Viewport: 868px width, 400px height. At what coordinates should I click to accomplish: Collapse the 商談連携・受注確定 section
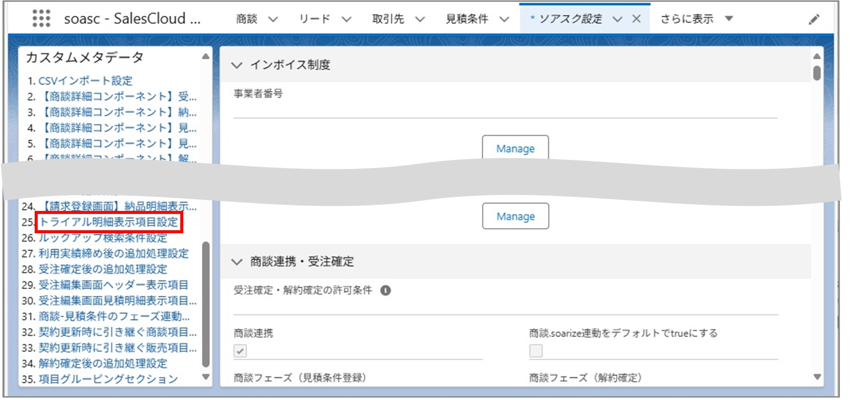point(238,262)
